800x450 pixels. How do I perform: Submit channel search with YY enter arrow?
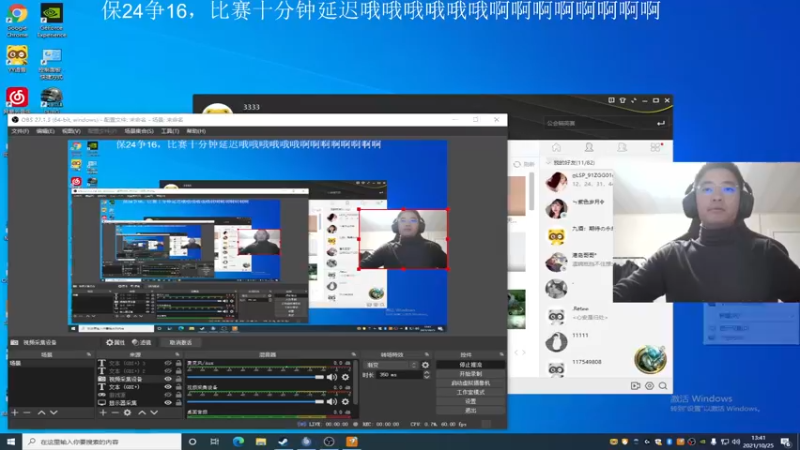pyautogui.click(x=661, y=123)
